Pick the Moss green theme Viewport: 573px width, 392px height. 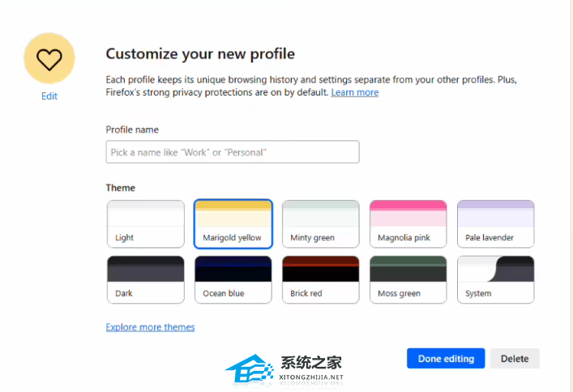pyautogui.click(x=408, y=280)
